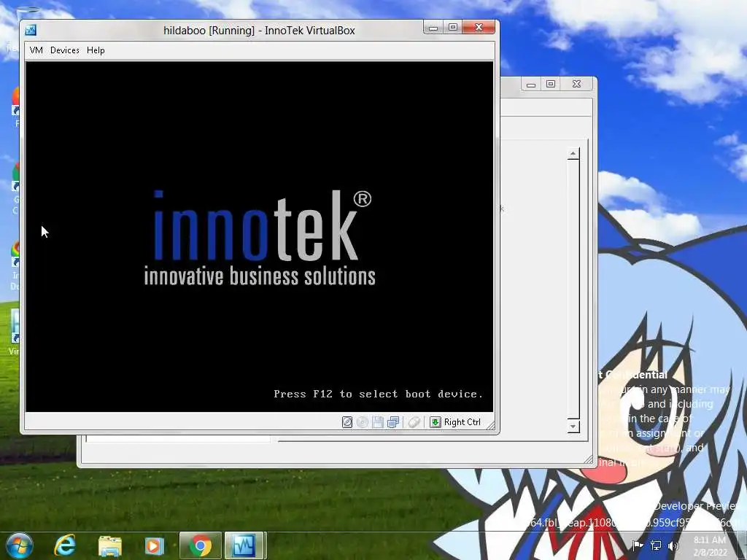
Task: Open the network tray icon
Action: point(656,545)
